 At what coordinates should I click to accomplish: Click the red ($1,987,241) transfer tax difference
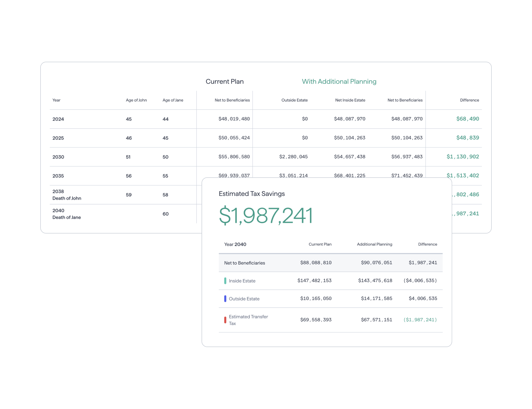click(x=420, y=319)
